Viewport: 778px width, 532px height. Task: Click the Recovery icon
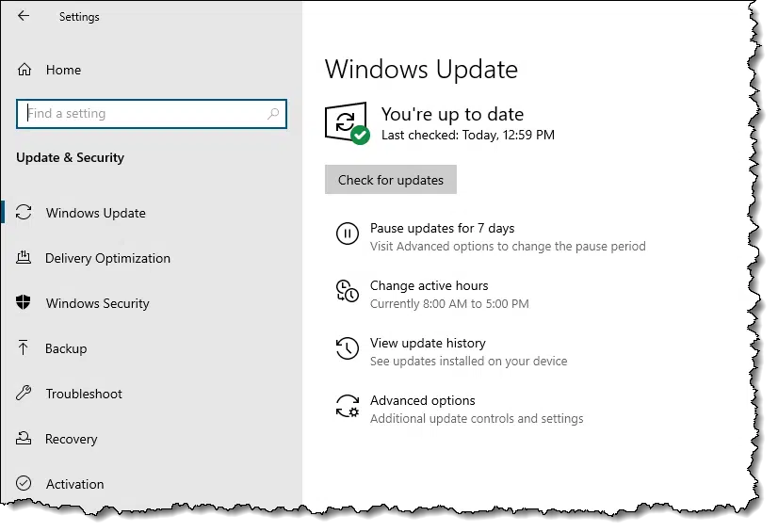click(x=24, y=438)
